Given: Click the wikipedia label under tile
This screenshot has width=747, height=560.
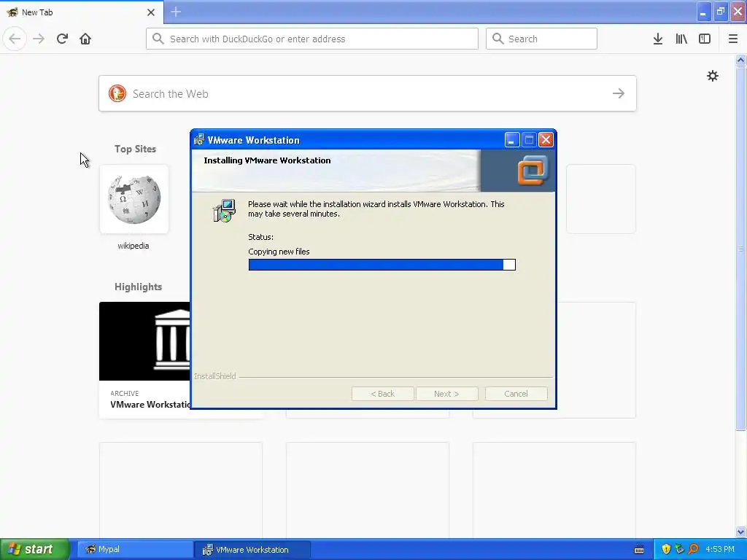Looking at the screenshot, I should (x=133, y=246).
